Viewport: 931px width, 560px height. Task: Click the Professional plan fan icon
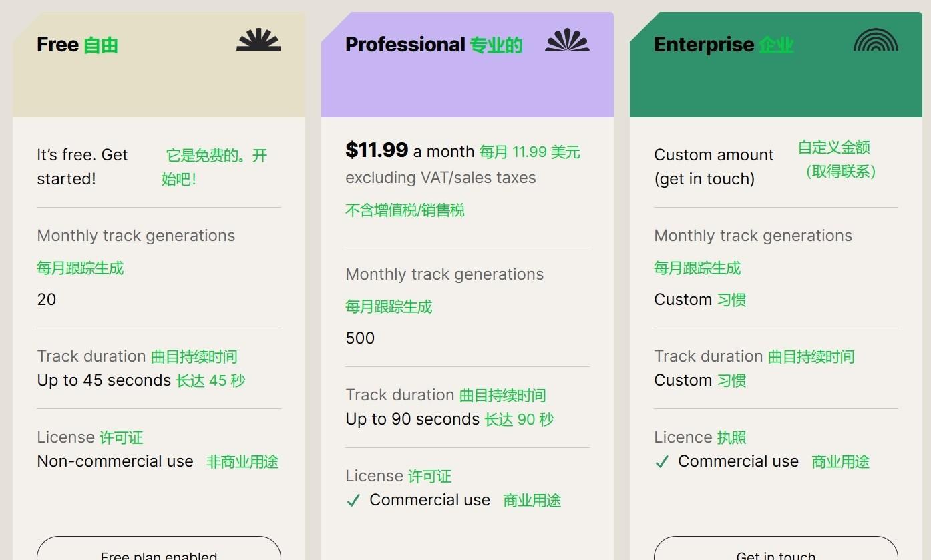point(567,40)
